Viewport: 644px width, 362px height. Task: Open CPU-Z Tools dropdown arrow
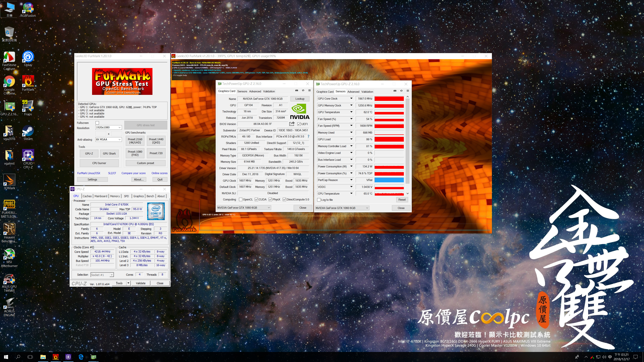pos(128,283)
